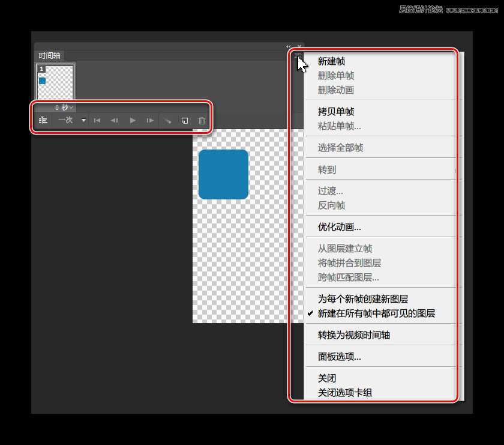The image size is (504, 445).
Task: Open the Timeline panel menu icon
Action: [298, 55]
